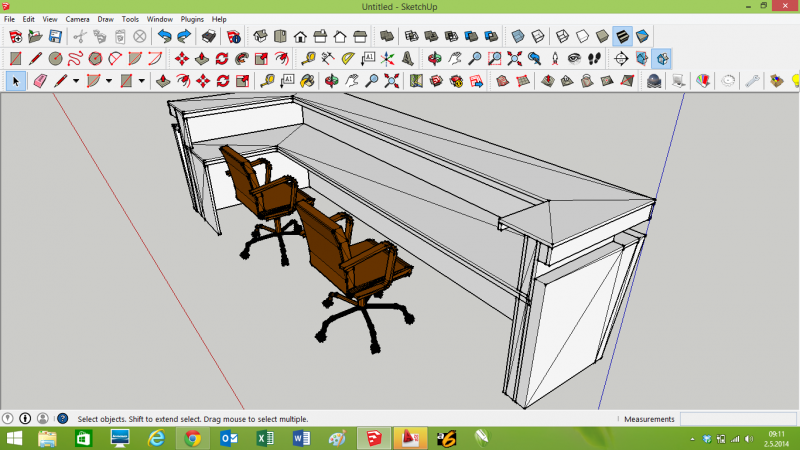The height and width of the screenshot is (450, 800).
Task: Activate the Sandbox Smoove tool
Action: pos(548,81)
